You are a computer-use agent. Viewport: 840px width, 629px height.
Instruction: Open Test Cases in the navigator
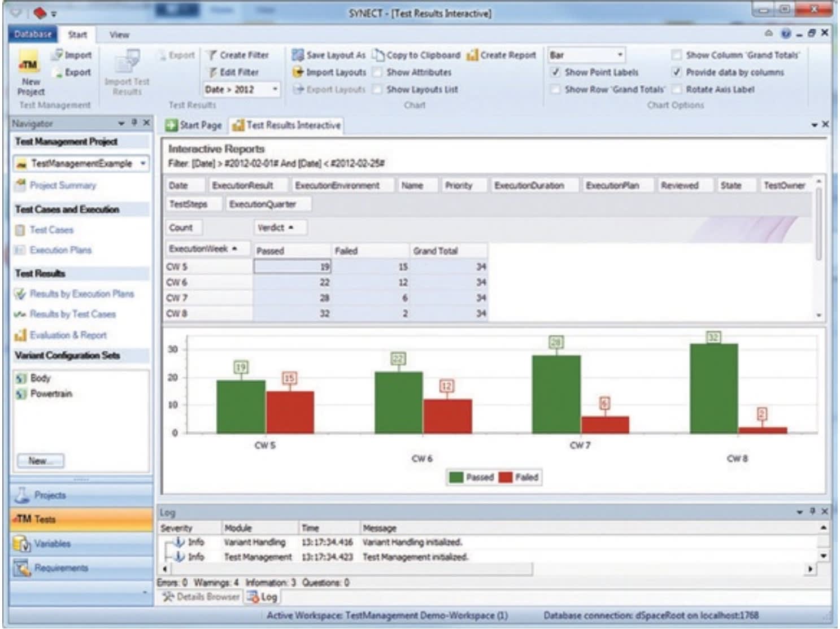(x=51, y=230)
